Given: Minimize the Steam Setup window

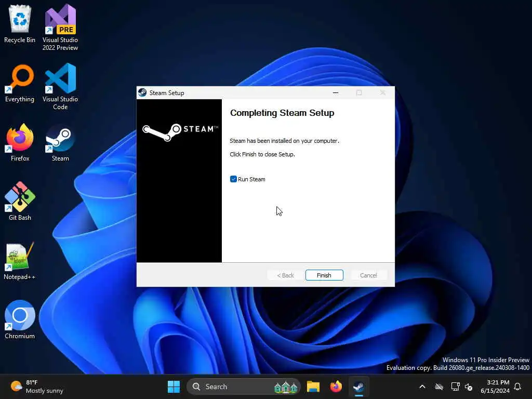Looking at the screenshot, I should coord(336,92).
